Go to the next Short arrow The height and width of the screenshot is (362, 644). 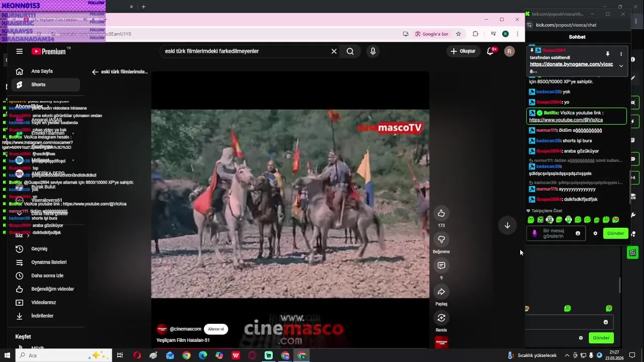507,225
